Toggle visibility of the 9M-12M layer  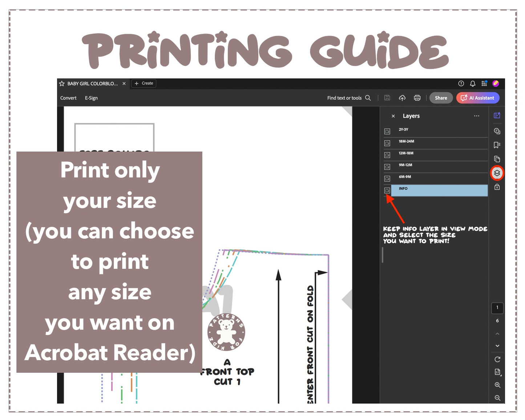point(387,167)
